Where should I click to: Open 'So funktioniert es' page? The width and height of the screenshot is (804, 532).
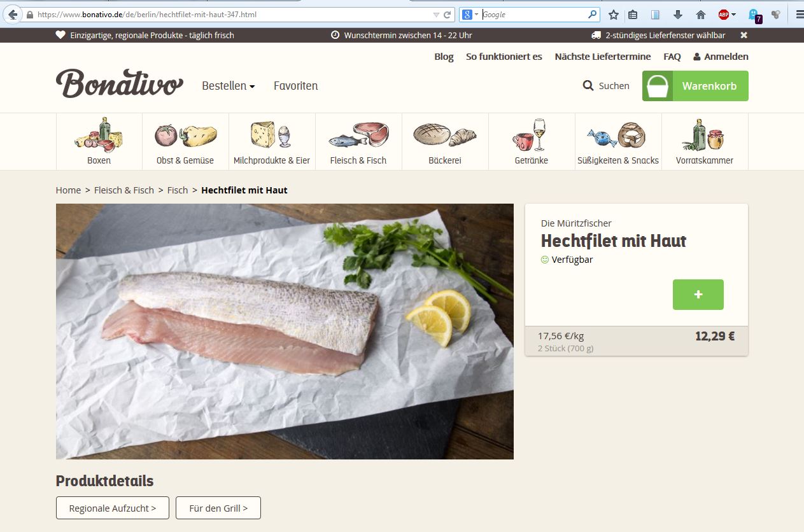[x=504, y=57]
